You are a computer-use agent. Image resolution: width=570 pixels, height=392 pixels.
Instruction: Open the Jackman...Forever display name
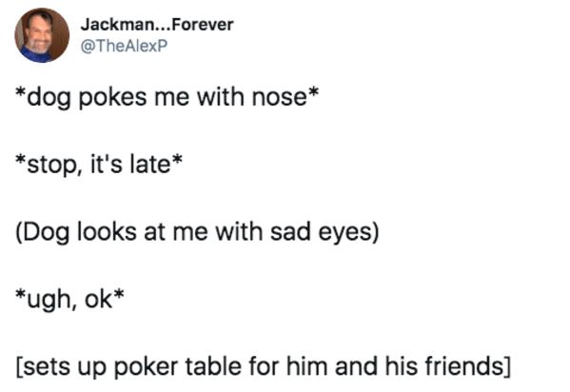tap(157, 25)
